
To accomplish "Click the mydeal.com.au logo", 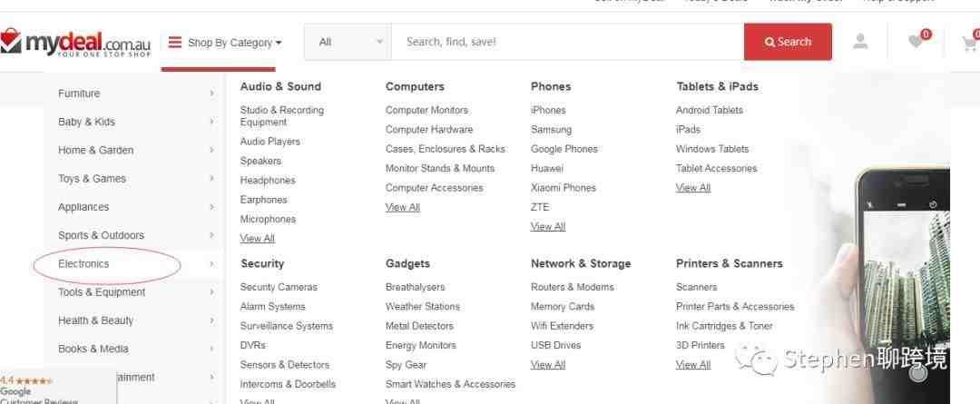I will [75, 43].
